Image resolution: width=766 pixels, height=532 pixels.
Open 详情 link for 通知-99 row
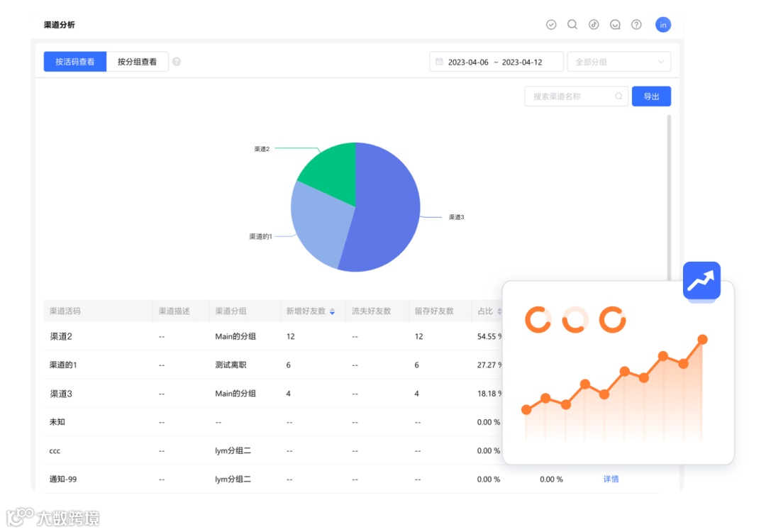click(x=611, y=479)
